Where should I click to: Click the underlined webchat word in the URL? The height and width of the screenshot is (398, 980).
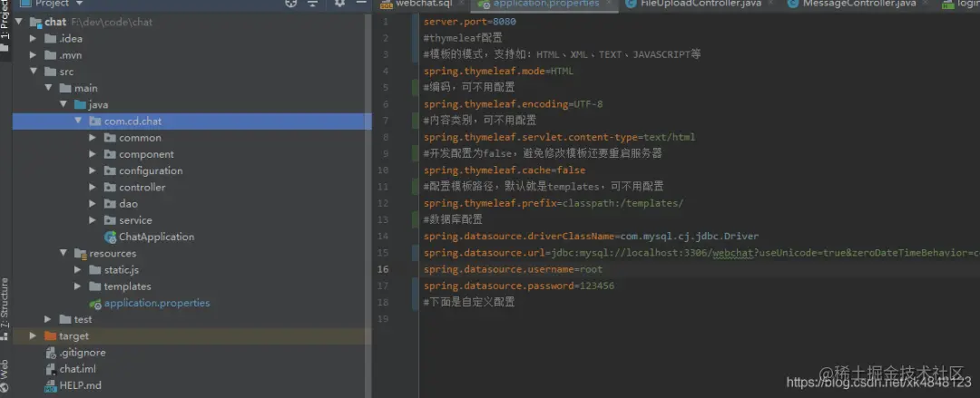tap(732, 253)
